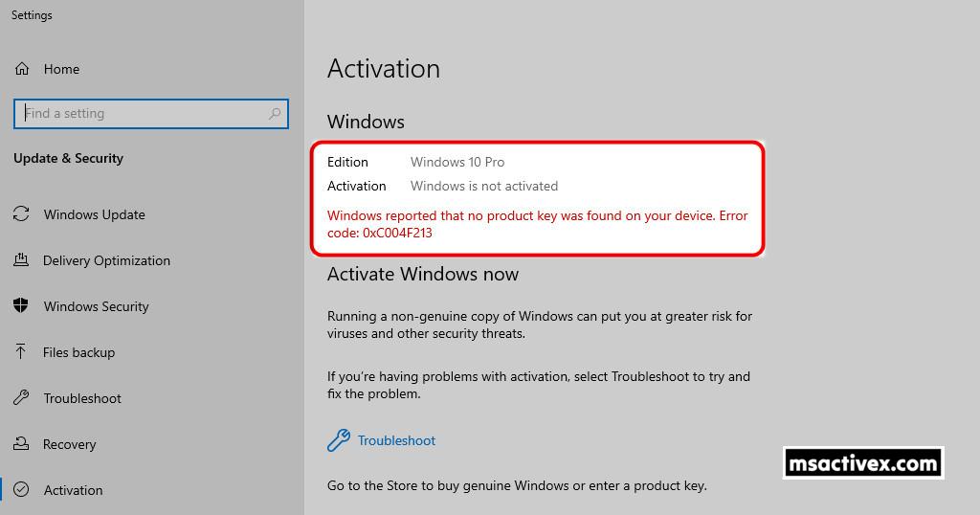980x515 pixels.
Task: Click the Windows Update sync icon
Action: point(21,214)
